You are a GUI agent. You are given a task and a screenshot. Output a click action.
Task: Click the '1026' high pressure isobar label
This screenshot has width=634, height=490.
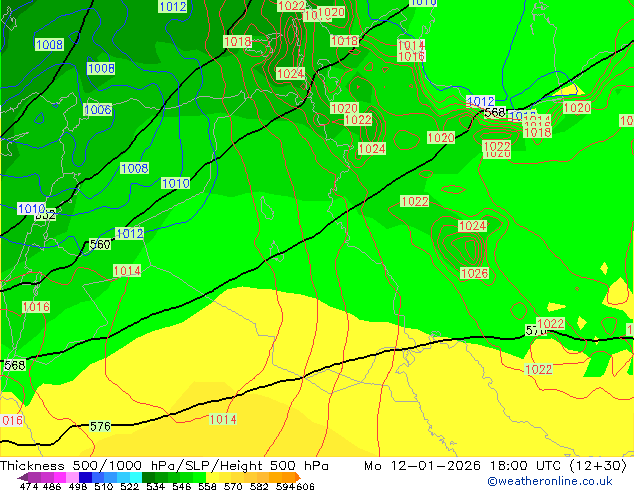[474, 273]
